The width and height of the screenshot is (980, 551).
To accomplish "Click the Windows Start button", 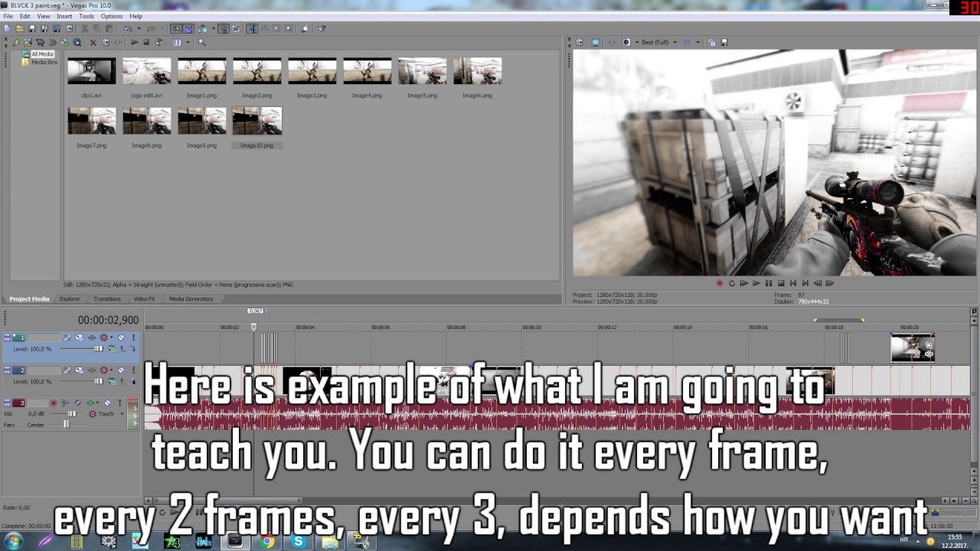I will coord(14,542).
